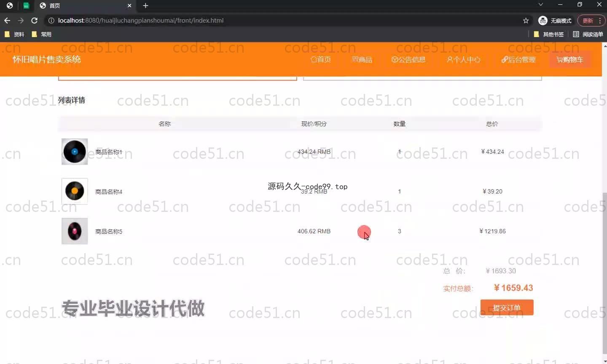Click 名称 column header
Image resolution: width=607 pixels, height=364 pixels.
point(164,124)
